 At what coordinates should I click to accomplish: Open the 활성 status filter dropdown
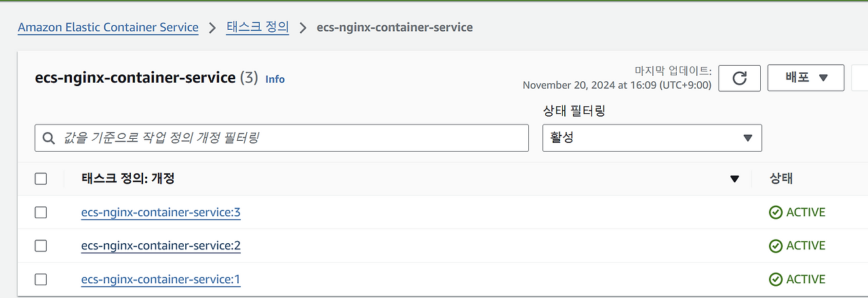pos(652,137)
